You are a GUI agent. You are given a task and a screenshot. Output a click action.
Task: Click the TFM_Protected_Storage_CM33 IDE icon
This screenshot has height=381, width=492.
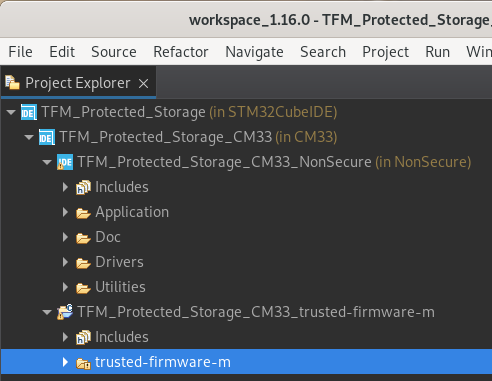coord(47,137)
